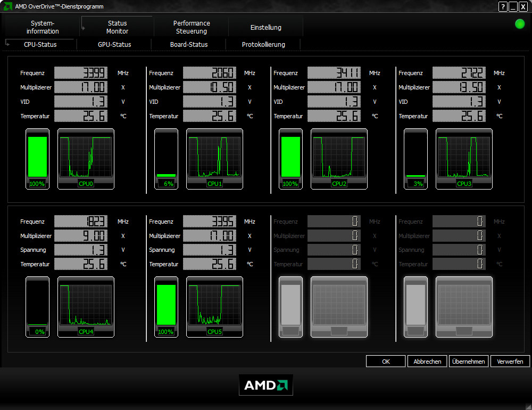Screen dimensions: 532x410
Task: Click the CPU2 Multiplizierer value 17.00
Action: (x=334, y=87)
